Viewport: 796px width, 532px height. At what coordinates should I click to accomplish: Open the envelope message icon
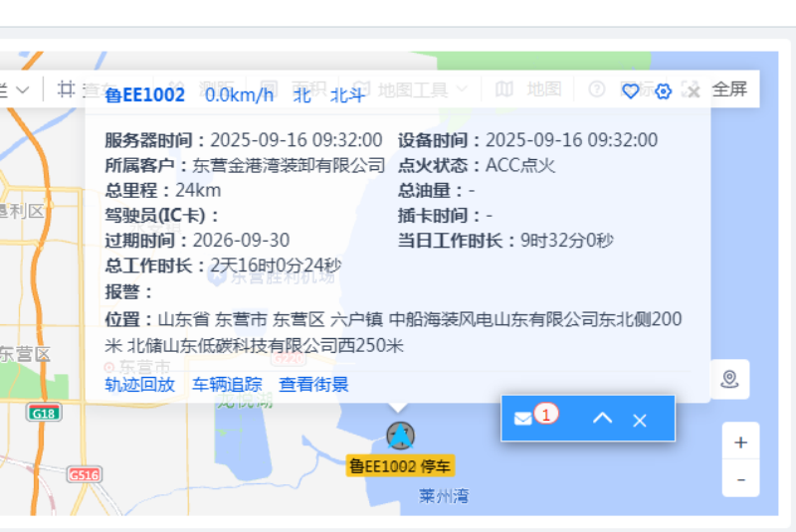click(522, 419)
